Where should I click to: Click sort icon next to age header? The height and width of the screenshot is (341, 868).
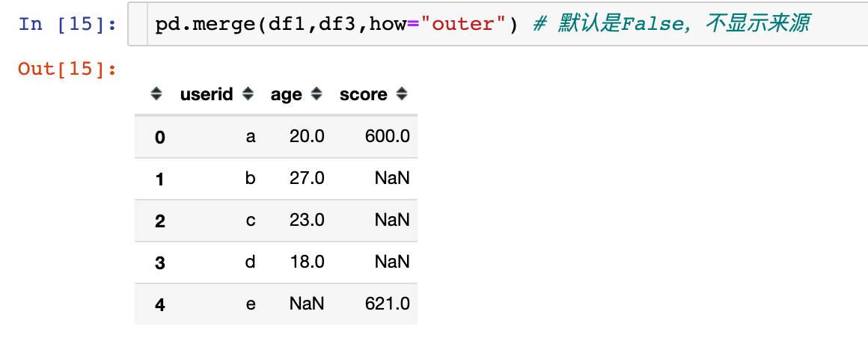click(x=316, y=94)
